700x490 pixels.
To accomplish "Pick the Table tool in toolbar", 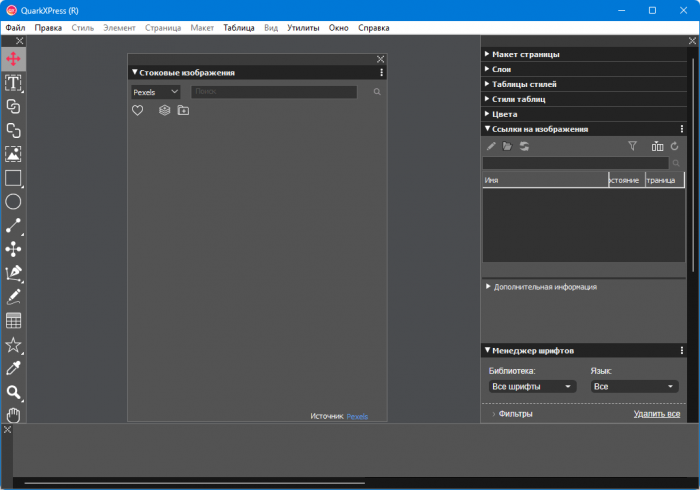I will coord(14,321).
